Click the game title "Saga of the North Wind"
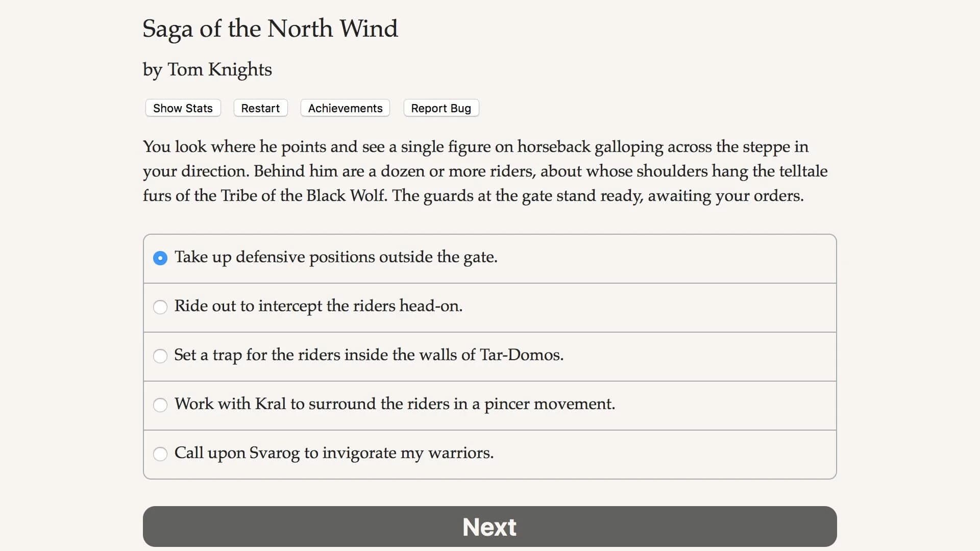Viewport: 980px width, 551px height. (269, 29)
